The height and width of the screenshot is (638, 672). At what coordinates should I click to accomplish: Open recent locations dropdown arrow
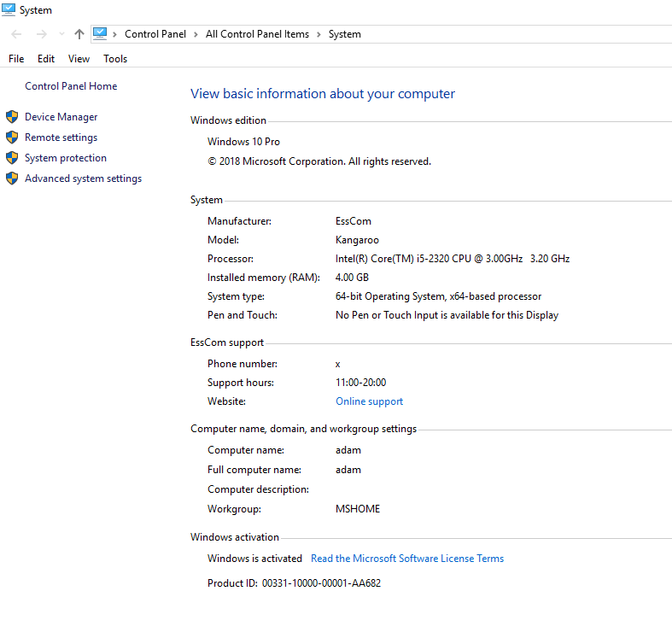pos(61,34)
